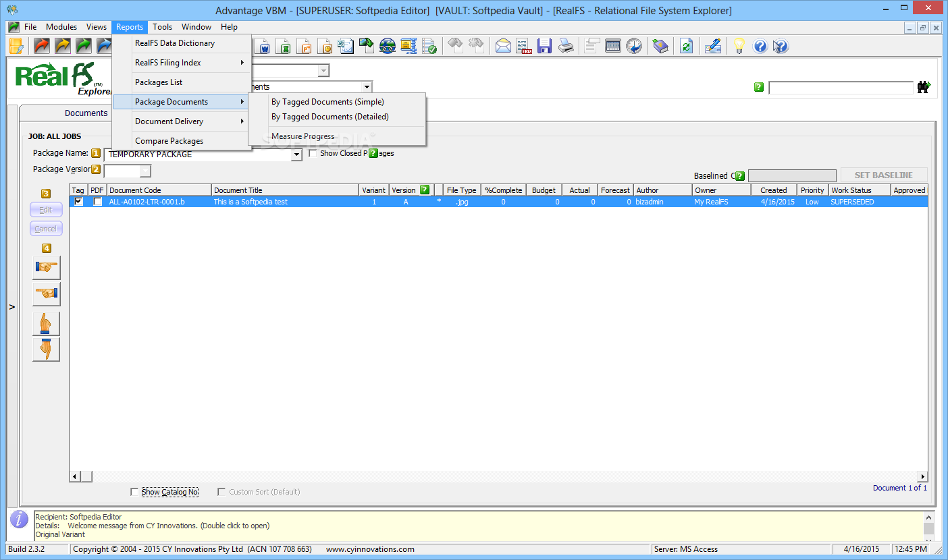This screenshot has height=560, width=948.
Task: Click the hand pointing right button
Action: pos(46,268)
